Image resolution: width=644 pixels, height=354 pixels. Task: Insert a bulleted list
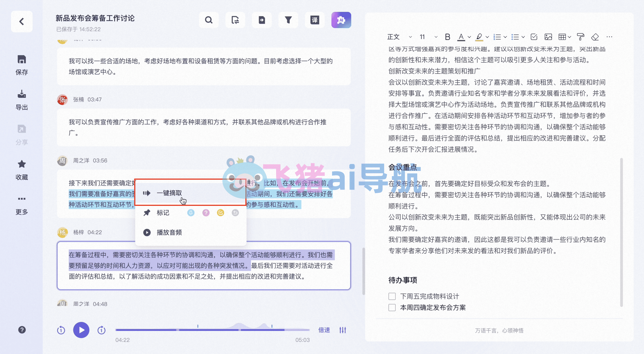click(515, 37)
